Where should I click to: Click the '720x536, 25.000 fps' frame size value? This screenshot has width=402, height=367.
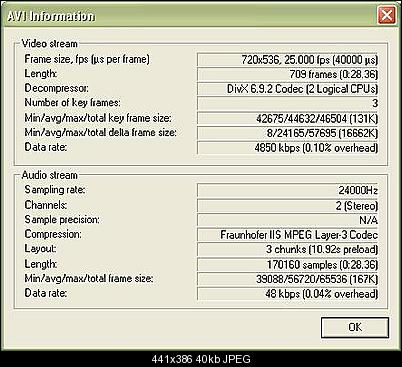[287, 60]
